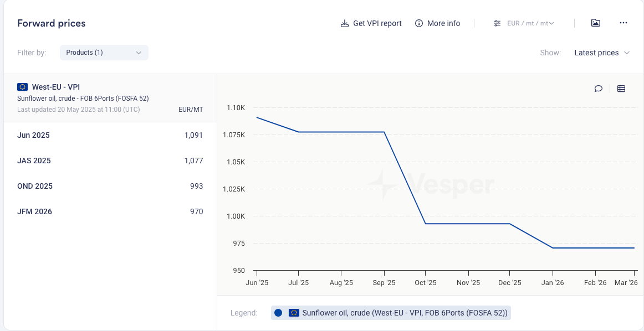Image resolution: width=644 pixels, height=331 pixels.
Task: Click the unit settings sliders icon
Action: pos(497,23)
